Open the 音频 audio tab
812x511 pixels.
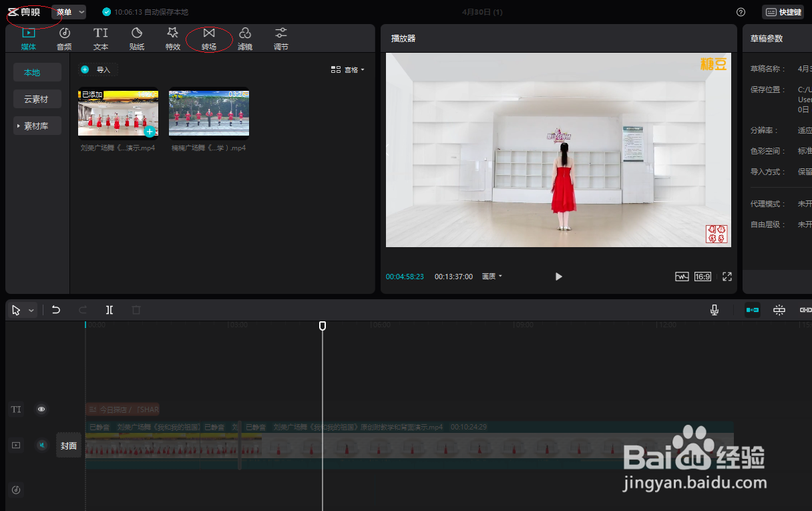(x=65, y=39)
